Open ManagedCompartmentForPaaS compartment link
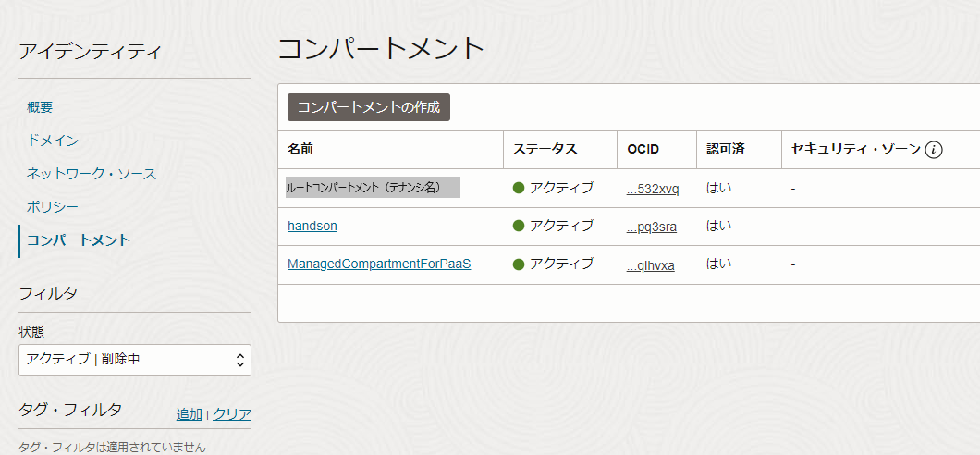980x455 pixels. click(x=379, y=264)
